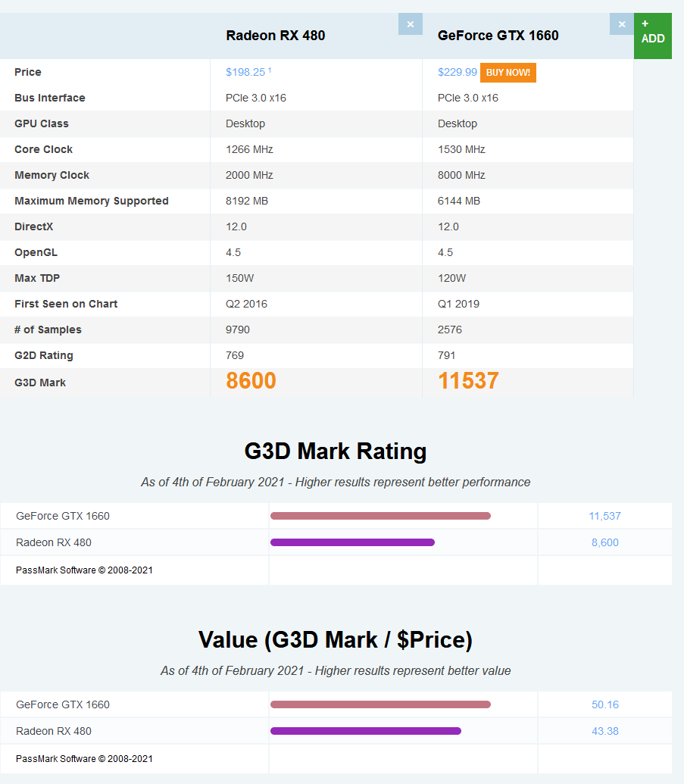
Task: Open the 50.16 value score link
Action: point(605,704)
